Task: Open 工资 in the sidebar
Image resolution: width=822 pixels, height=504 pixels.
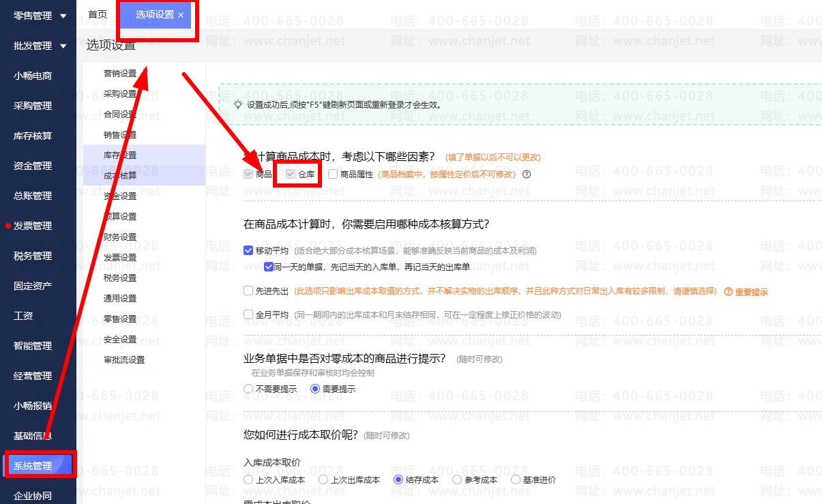Action: pos(23,316)
